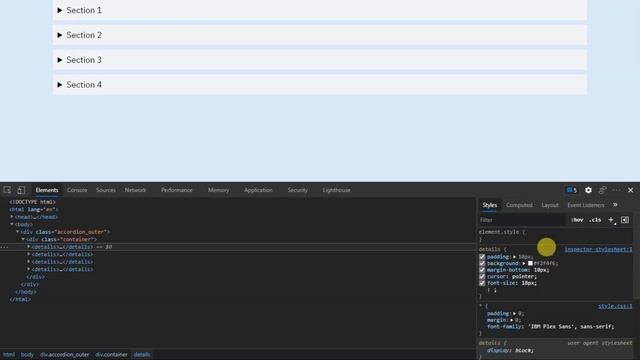Open DevTools settings gear

point(588,190)
